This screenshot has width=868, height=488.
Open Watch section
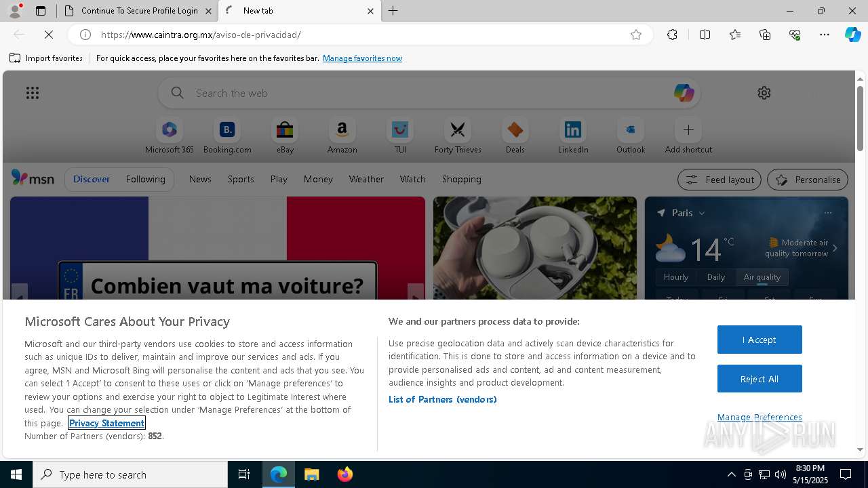[x=413, y=179]
